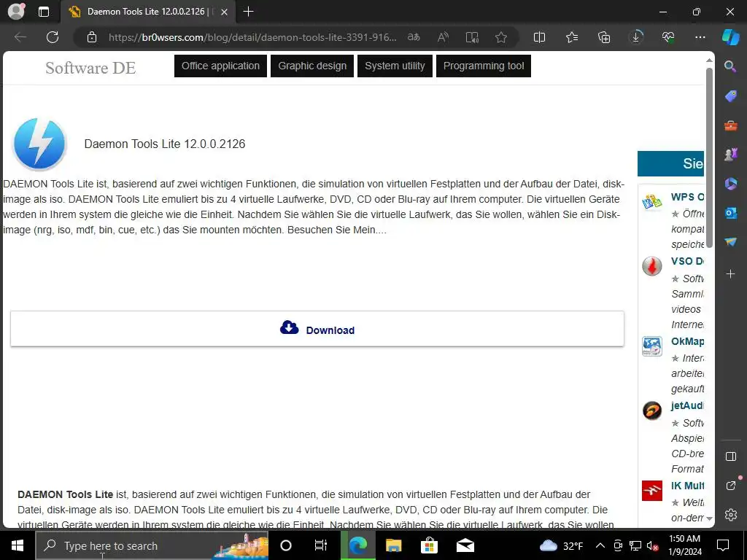Click the br0wsers.com address bar
The height and width of the screenshot is (560, 747).
click(x=252, y=37)
